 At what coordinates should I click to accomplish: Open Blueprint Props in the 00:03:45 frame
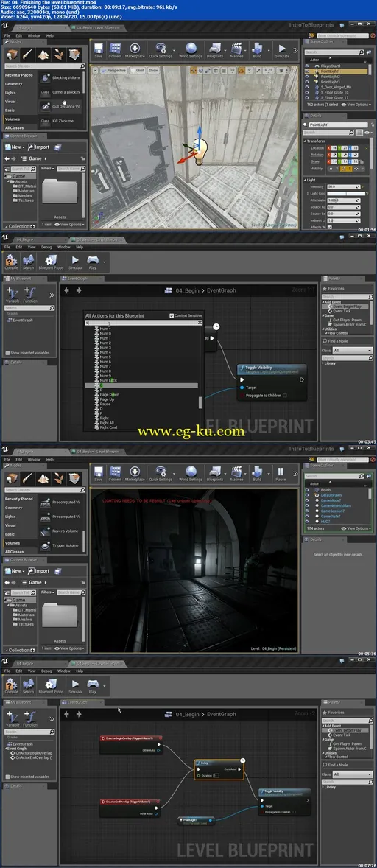pos(51,261)
